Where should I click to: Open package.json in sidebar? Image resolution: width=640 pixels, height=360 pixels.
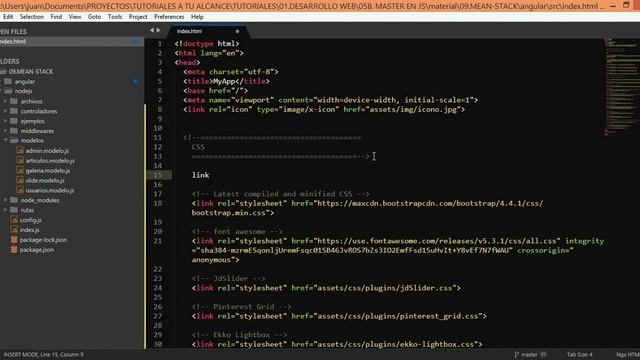37,250
